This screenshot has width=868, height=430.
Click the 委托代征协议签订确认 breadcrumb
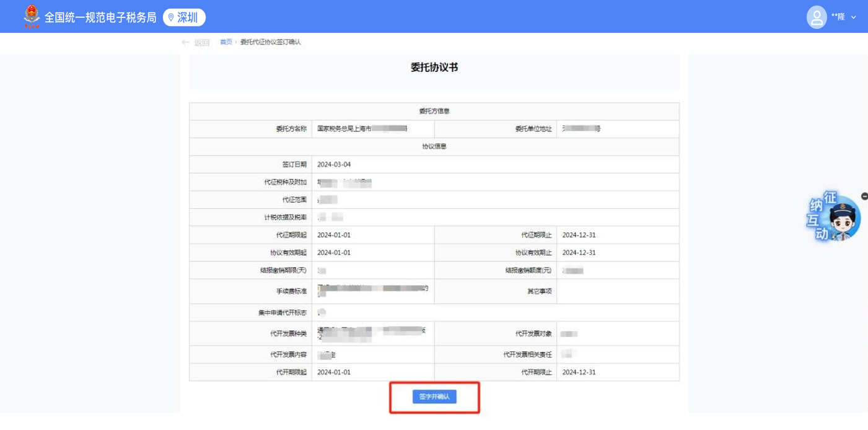pos(271,42)
